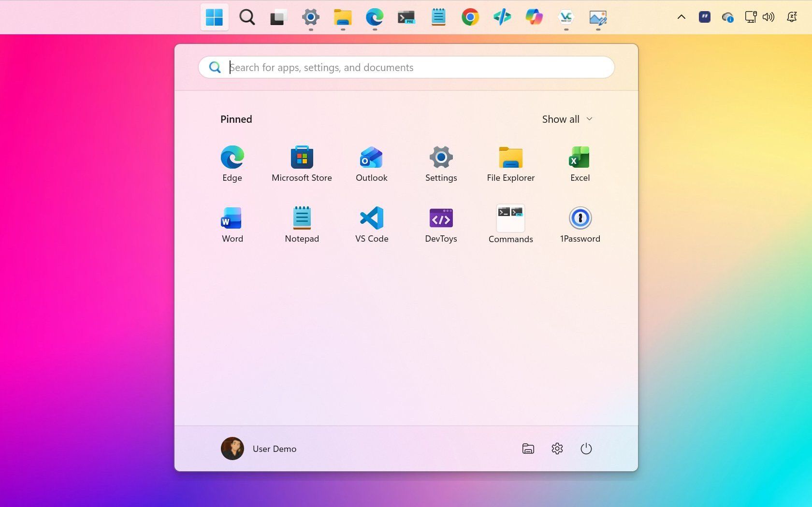The width and height of the screenshot is (812, 507).
Task: Open Terminal Preview on the taskbar
Action: click(406, 17)
